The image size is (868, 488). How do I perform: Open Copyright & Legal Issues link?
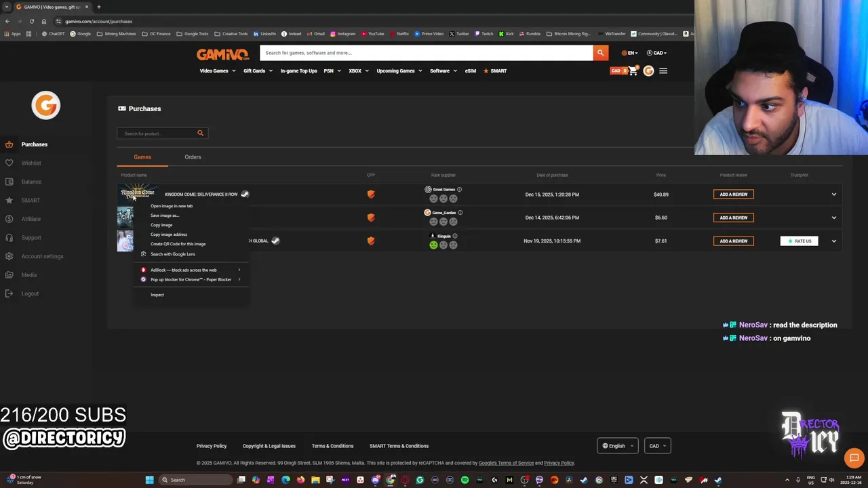pos(269,446)
